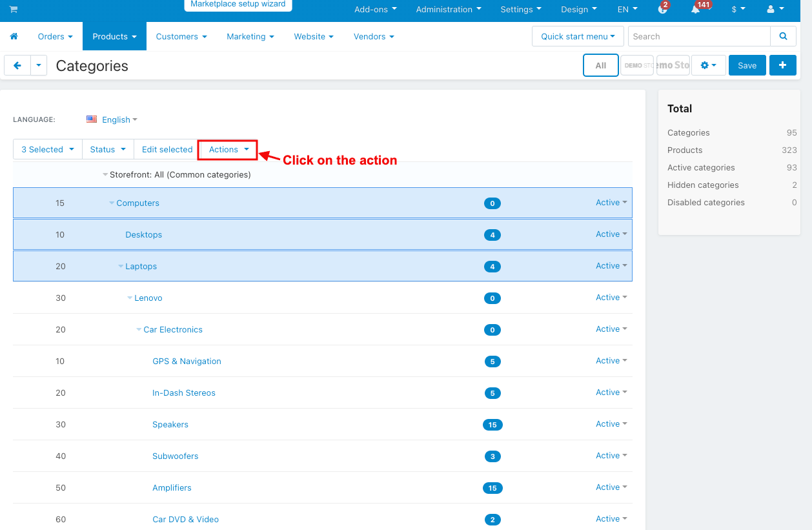Image resolution: width=812 pixels, height=530 pixels.
Task: Toggle selection of the Laptops row
Action: (322, 266)
